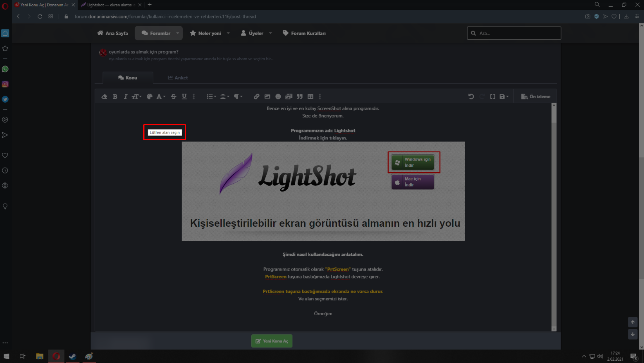The width and height of the screenshot is (644, 363).
Task: Toggle bold formatting in the editor toolbar
Action: tap(115, 97)
